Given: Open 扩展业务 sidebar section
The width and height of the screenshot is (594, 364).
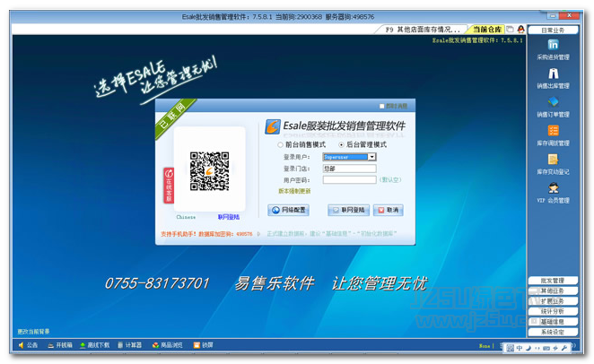Looking at the screenshot, I should 553,301.
